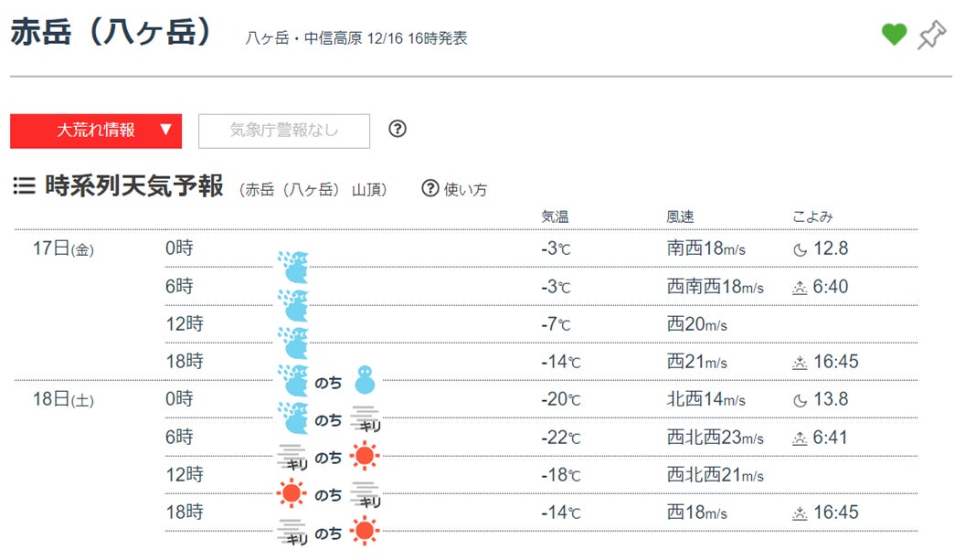Toggle the green heart favorite icon

(x=894, y=35)
